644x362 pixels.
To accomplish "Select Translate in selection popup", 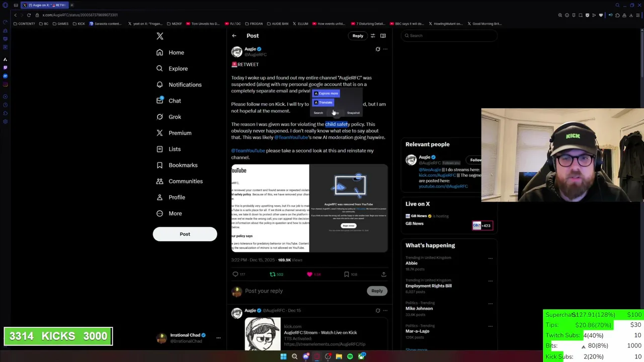I will point(323,103).
